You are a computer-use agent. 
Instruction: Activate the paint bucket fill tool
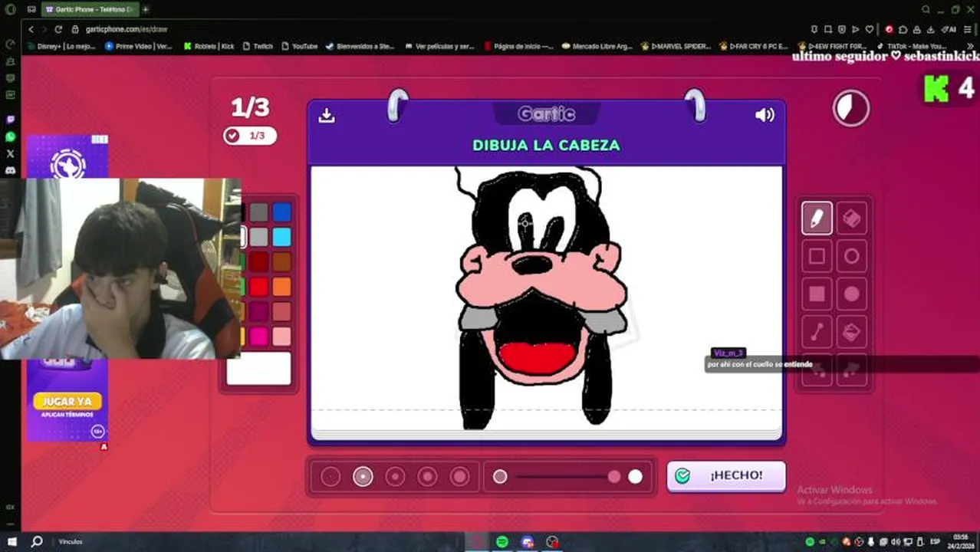(x=851, y=332)
